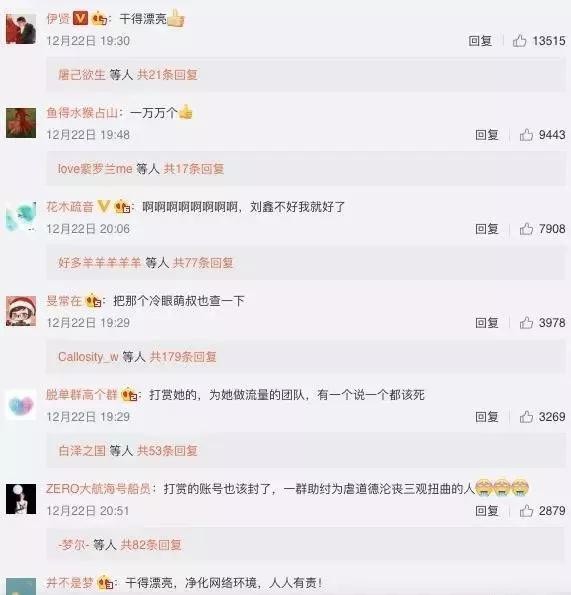571x595 pixels.
Task: Open the Santa-hat avatar of 昱常在
Action: click(21, 311)
